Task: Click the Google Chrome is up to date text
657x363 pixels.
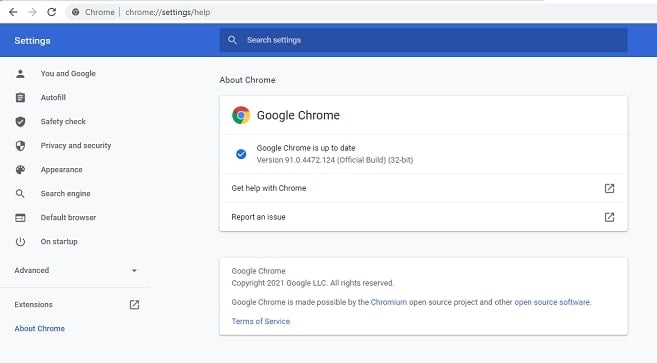Action: point(306,148)
